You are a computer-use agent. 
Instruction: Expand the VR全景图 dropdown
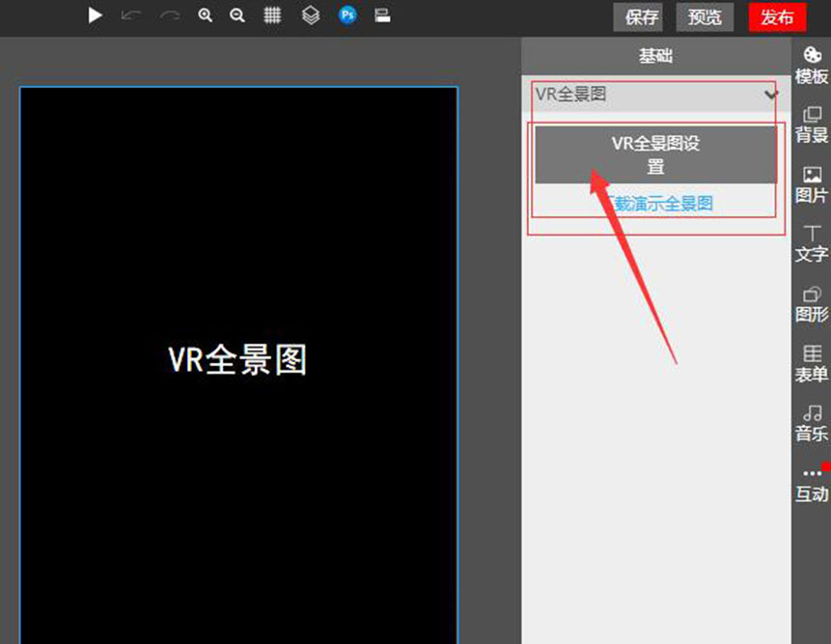pyautogui.click(x=655, y=95)
